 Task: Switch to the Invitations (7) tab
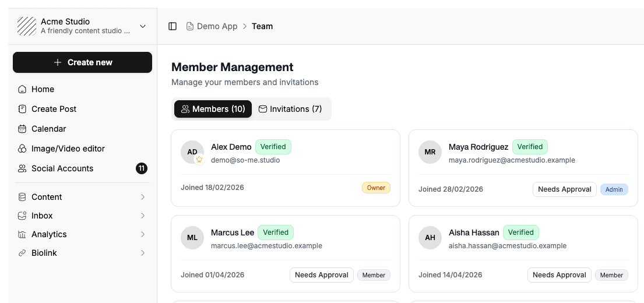pos(290,109)
